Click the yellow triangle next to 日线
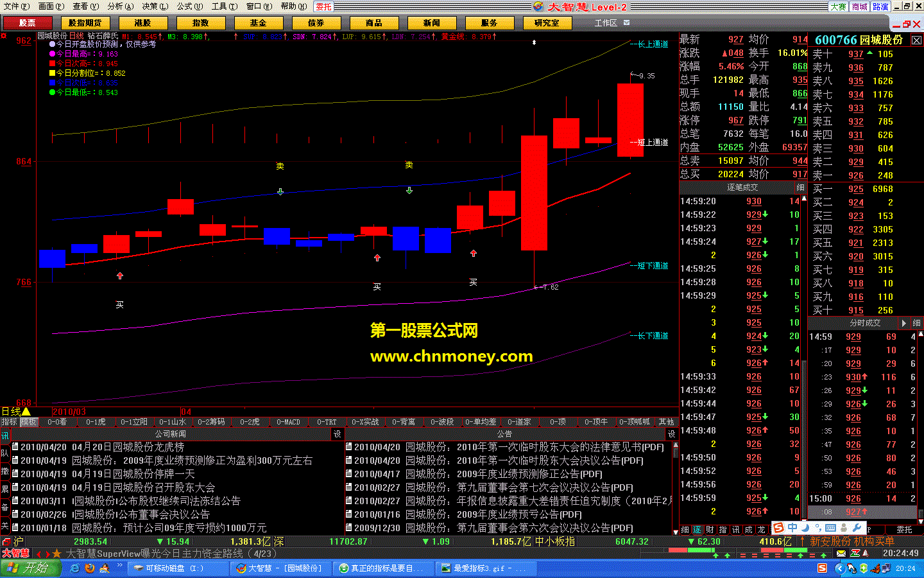The image size is (924, 578). tap(26, 412)
